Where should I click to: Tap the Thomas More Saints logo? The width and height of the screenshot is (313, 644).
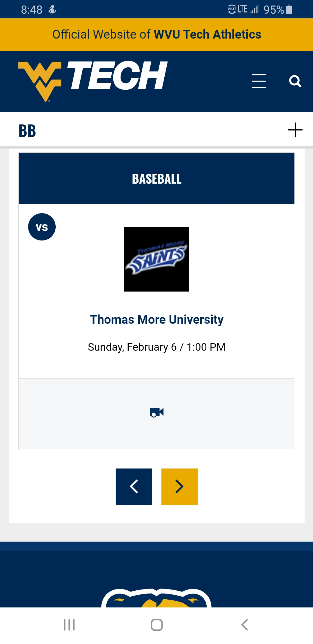pyautogui.click(x=156, y=259)
